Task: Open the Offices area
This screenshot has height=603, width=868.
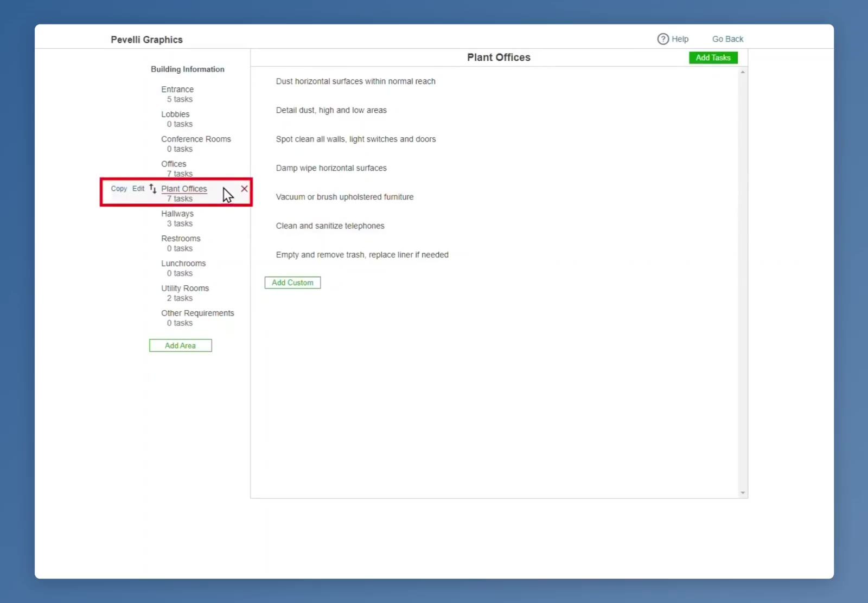Action: coord(173,164)
